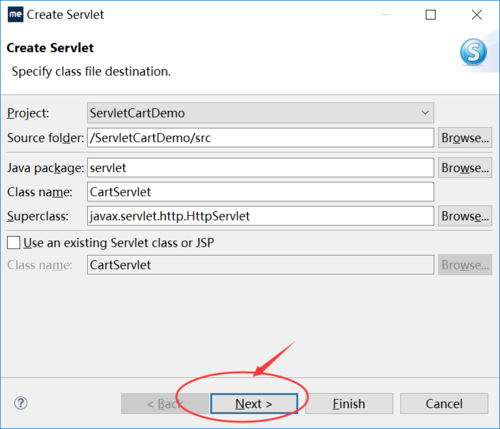Click Next to continue the wizard
The image size is (500, 429).
tap(254, 404)
